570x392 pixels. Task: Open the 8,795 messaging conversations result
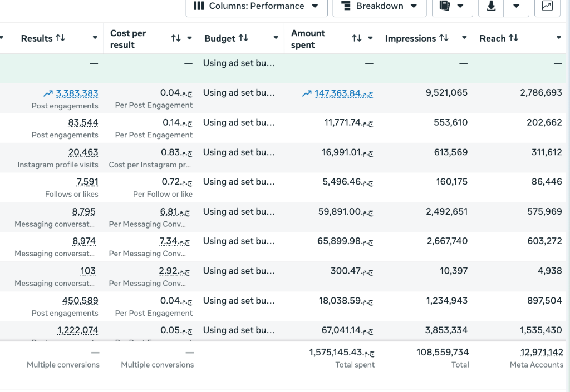click(84, 212)
